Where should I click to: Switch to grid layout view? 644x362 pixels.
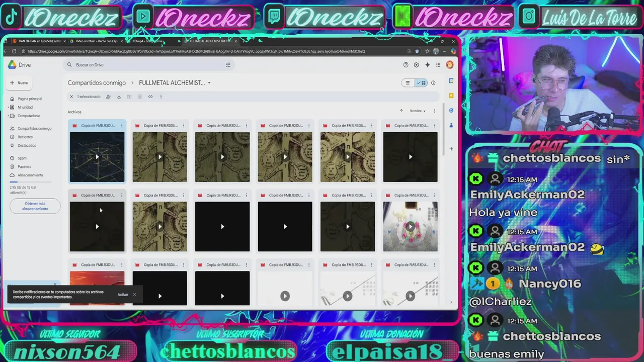421,83
